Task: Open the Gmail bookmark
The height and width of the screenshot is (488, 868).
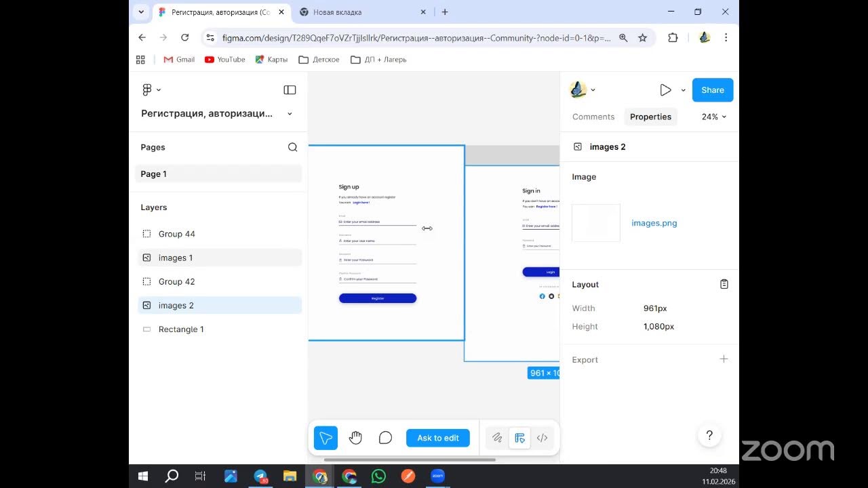Action: pos(179,60)
